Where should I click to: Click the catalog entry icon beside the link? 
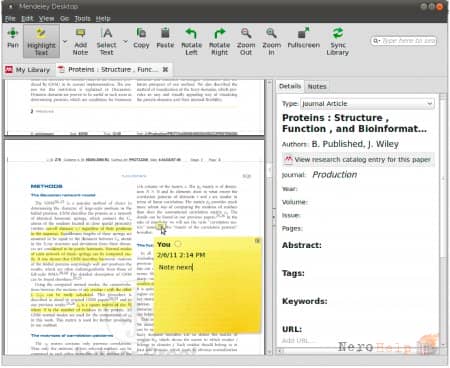click(x=288, y=159)
